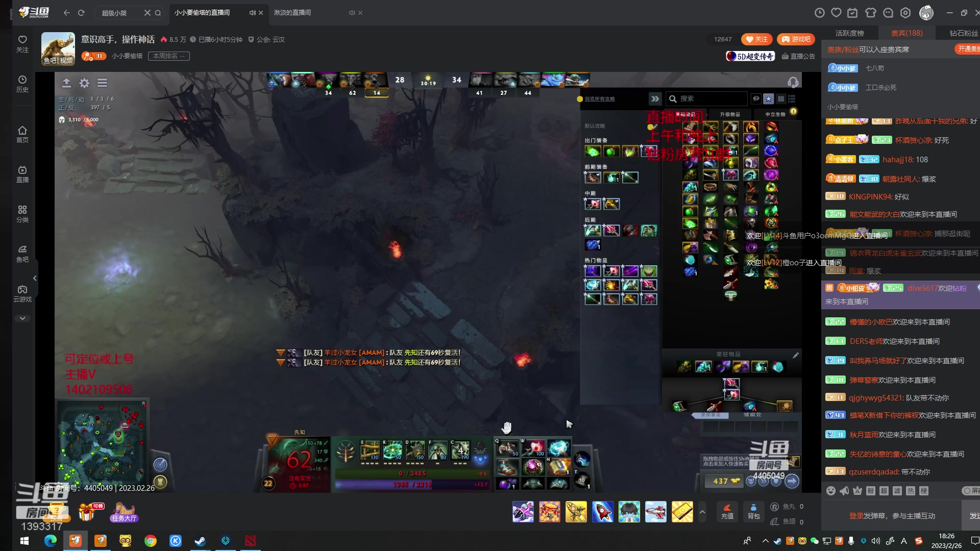Open messages chat bubble icon

coord(888,13)
